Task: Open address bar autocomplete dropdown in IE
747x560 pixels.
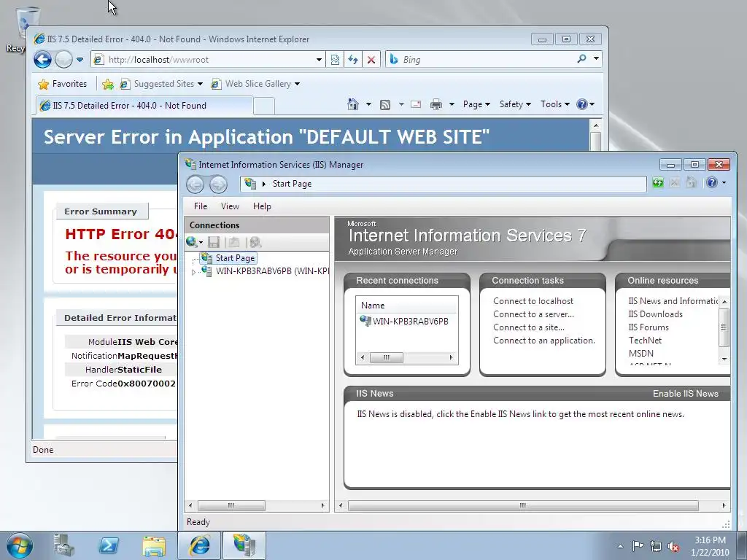Action: [320, 60]
